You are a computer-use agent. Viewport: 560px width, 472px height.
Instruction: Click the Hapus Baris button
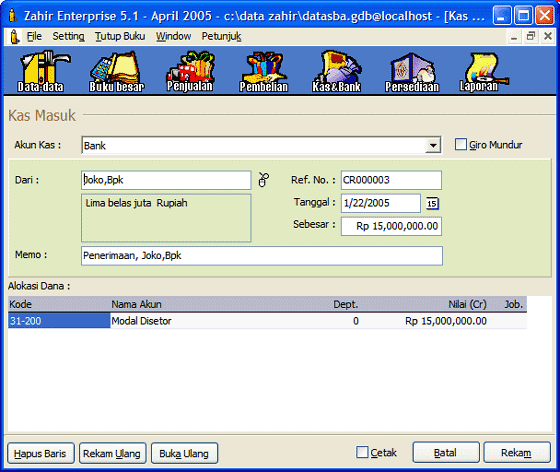[x=40, y=453]
